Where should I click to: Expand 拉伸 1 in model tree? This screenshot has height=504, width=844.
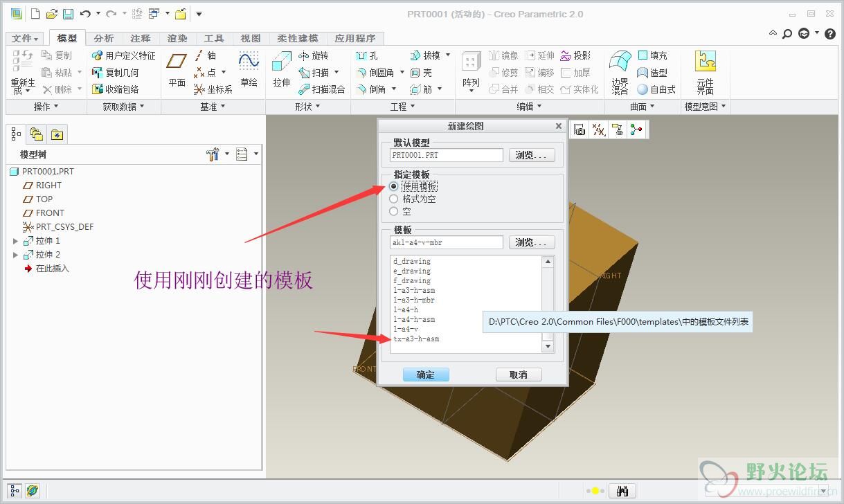tap(16, 241)
